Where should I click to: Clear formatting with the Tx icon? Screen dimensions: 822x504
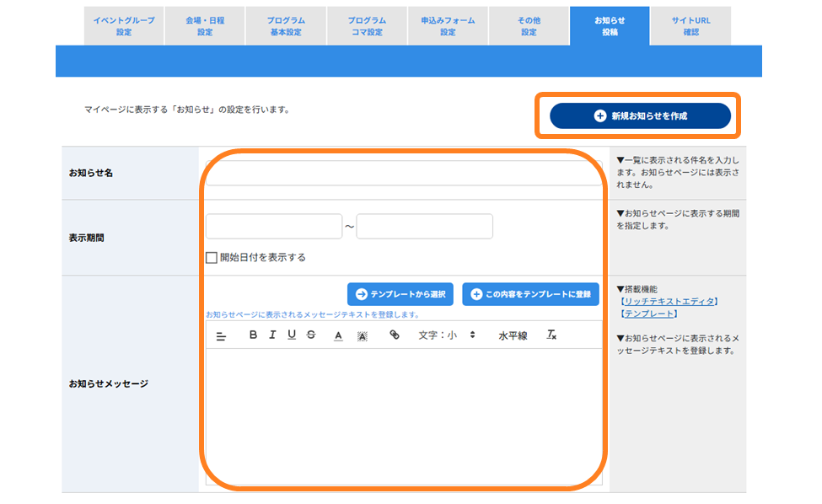[x=551, y=335]
